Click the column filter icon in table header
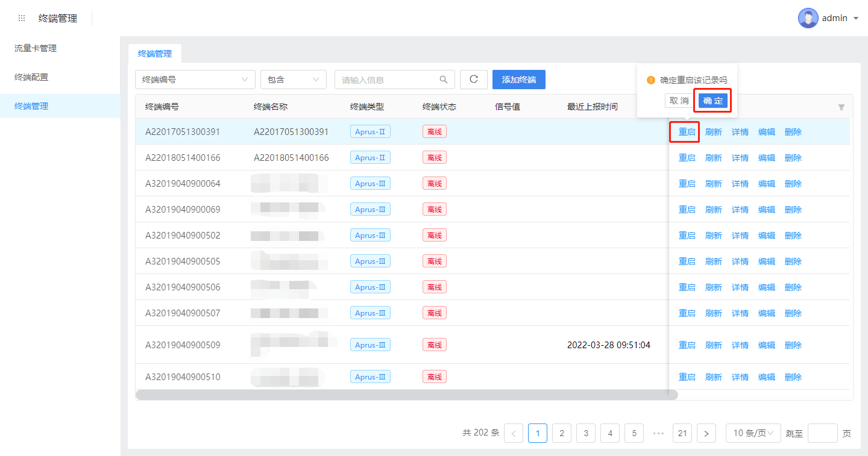This screenshot has width=868, height=456. (841, 107)
